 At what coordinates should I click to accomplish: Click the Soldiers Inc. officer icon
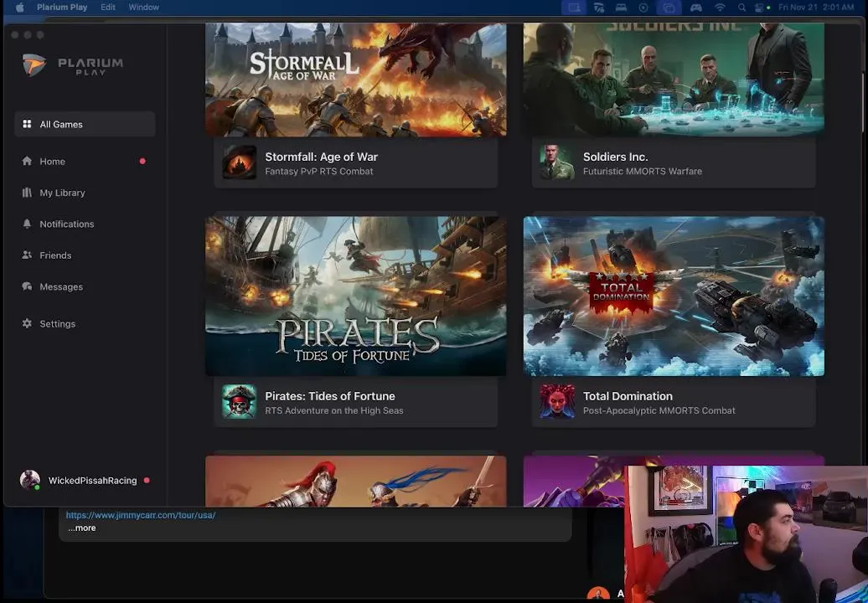(x=557, y=162)
